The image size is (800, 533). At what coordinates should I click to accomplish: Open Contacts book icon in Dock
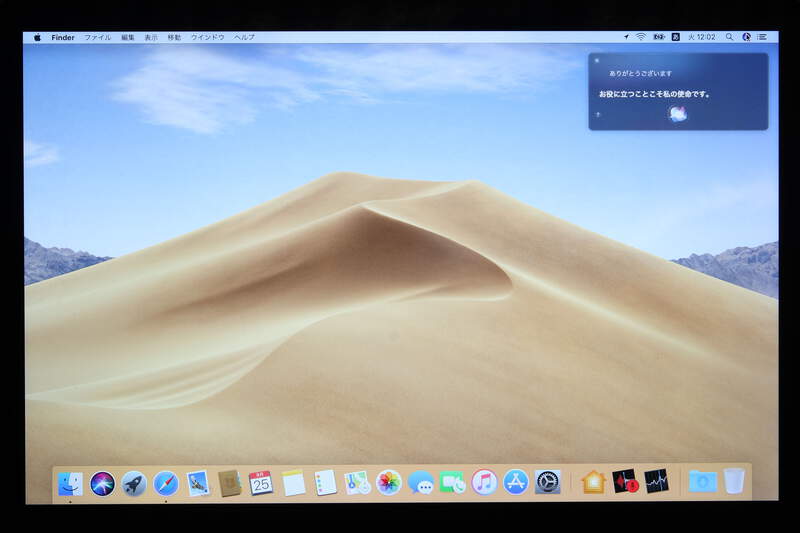(230, 483)
